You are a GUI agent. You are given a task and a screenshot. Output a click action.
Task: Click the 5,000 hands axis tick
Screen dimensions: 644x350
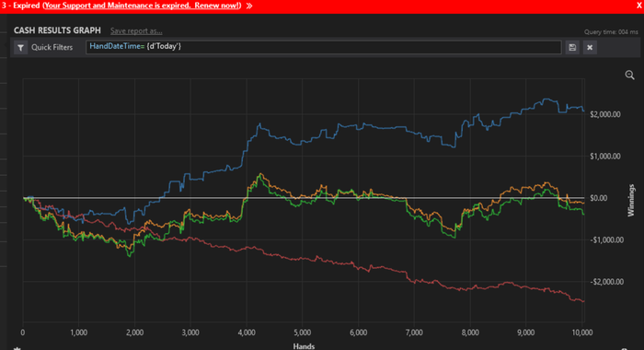pos(303,332)
